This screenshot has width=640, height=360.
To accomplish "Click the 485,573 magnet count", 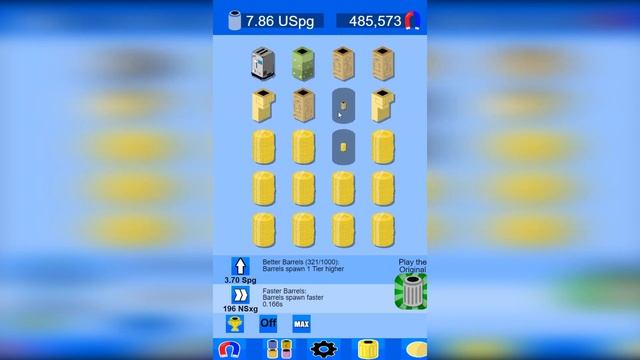I will coord(375,21).
